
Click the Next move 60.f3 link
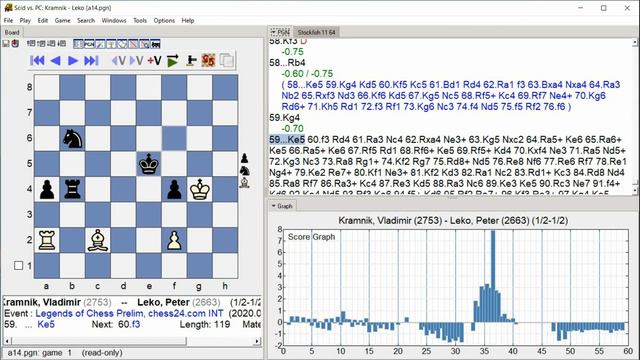coord(129,324)
